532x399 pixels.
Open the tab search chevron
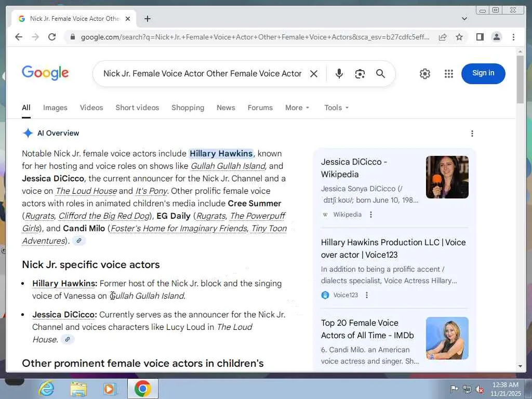tap(464, 19)
